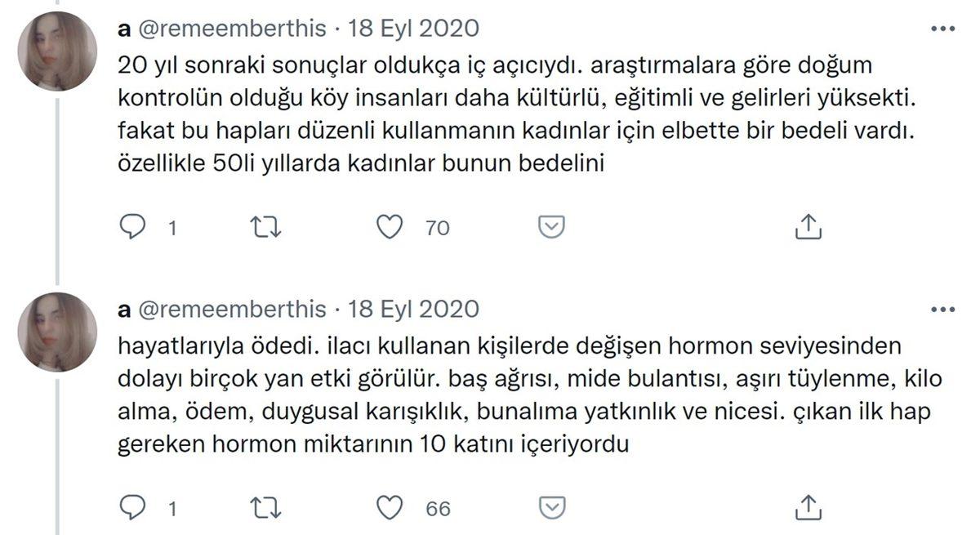Open the more options menu on the second tweet
The height and width of the screenshot is (535, 980).
945,308
